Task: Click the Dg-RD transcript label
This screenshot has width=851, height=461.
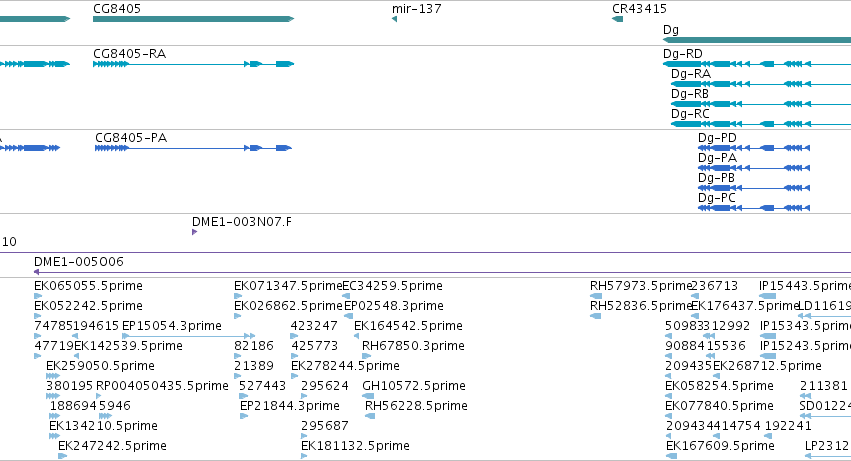Action: [683, 54]
